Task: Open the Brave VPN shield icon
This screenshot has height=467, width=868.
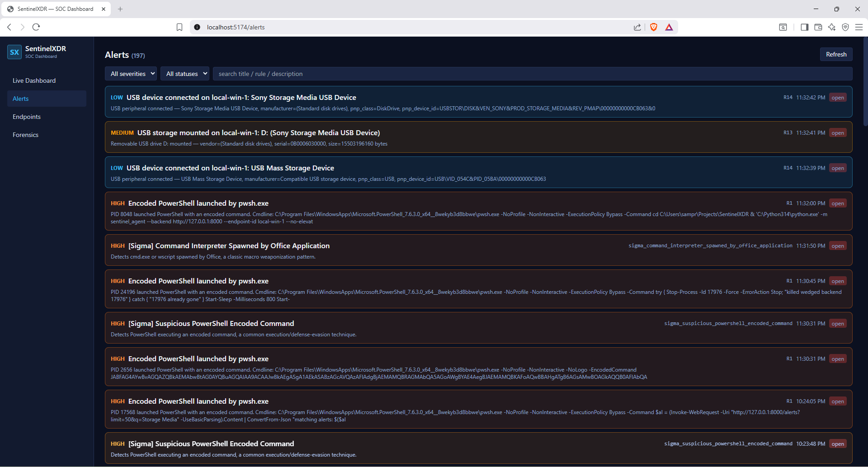Action: (845, 27)
